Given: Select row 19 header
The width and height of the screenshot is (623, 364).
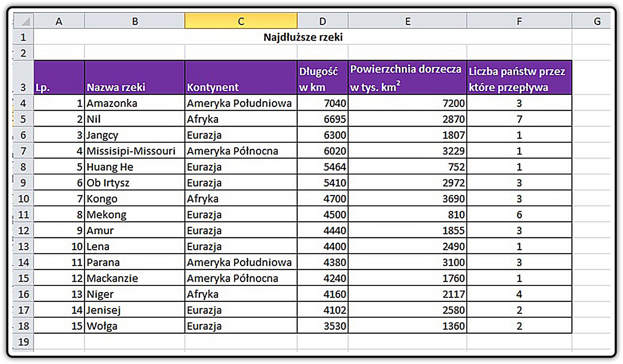Looking at the screenshot, I should (x=23, y=342).
